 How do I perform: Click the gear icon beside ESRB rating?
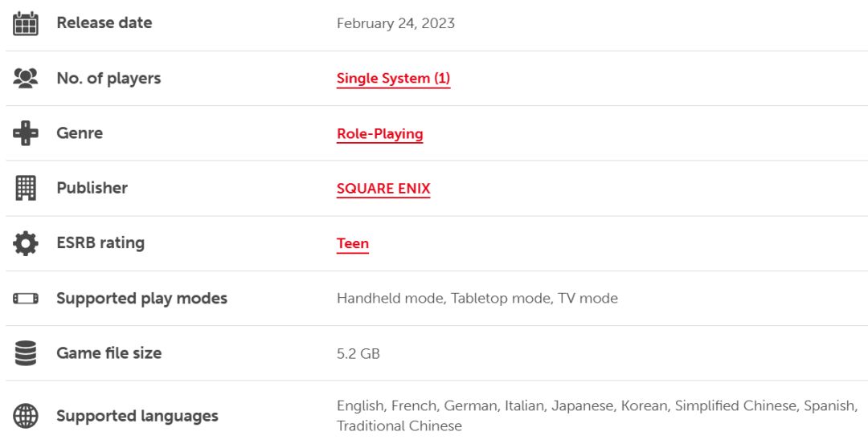(26, 243)
